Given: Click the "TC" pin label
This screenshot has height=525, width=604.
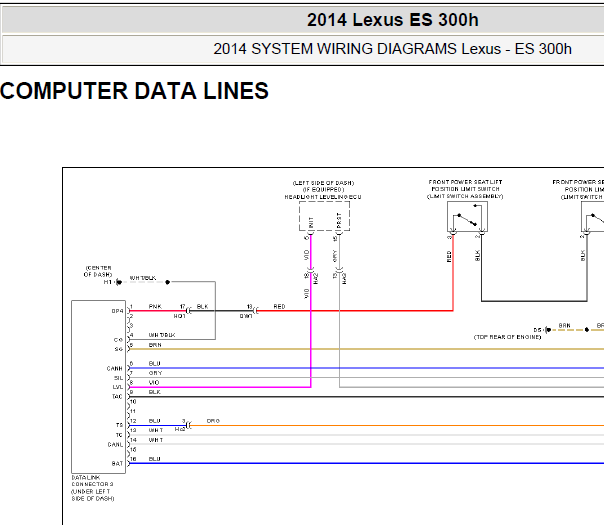Looking at the screenshot, I should [x=119, y=435].
